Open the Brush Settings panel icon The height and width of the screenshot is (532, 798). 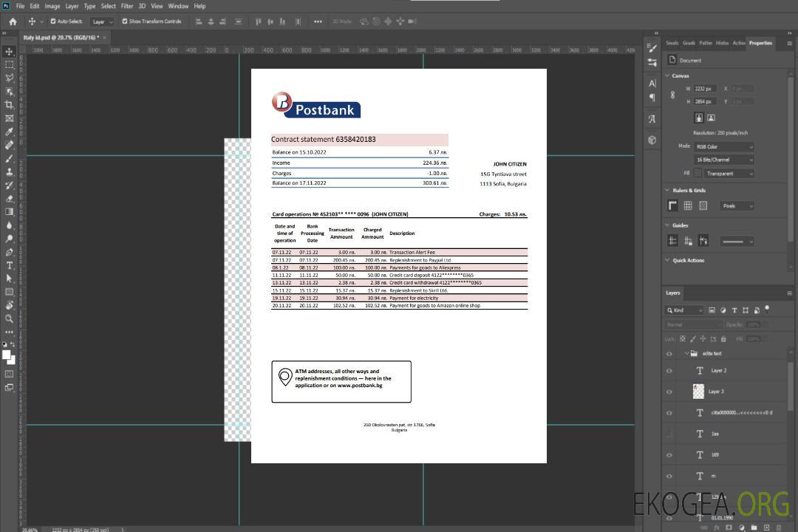(x=652, y=47)
